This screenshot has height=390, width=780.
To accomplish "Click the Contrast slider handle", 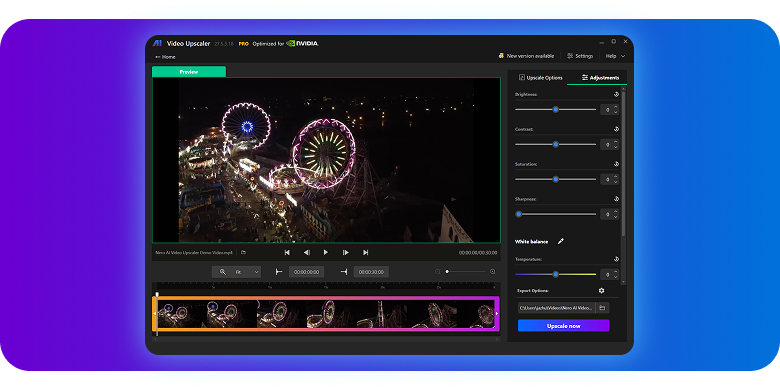I will click(556, 144).
